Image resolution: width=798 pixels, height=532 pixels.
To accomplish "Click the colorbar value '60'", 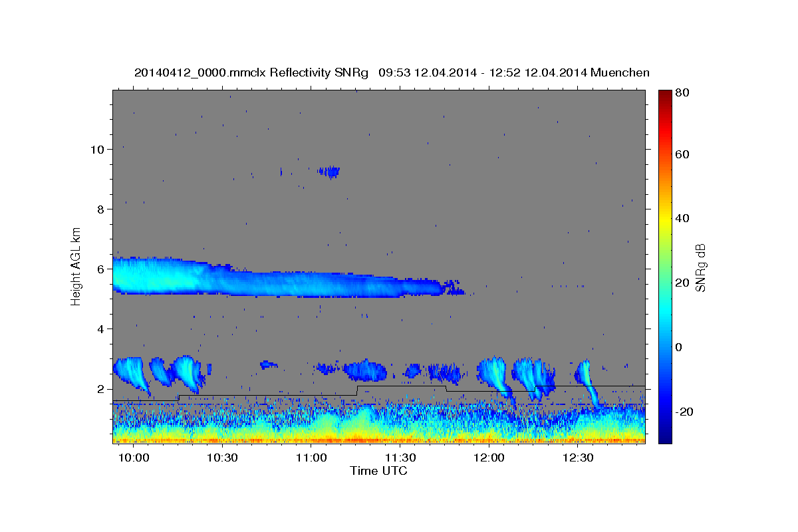I will pyautogui.click(x=682, y=154).
